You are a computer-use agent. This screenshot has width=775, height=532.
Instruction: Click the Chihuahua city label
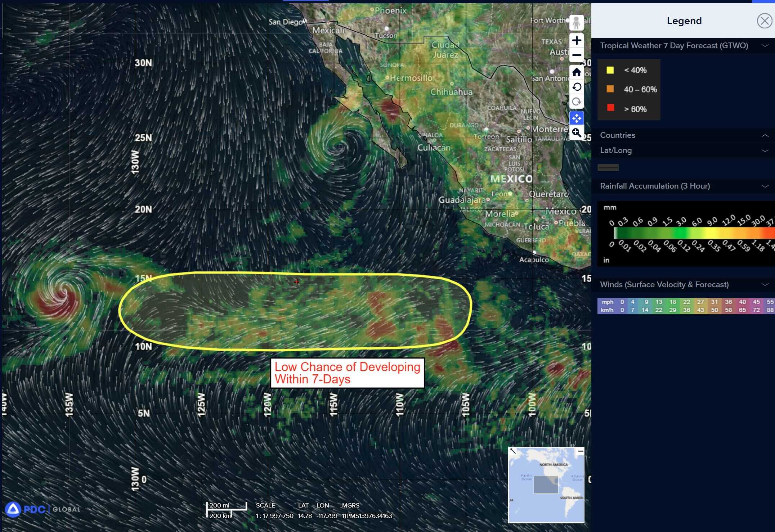pos(452,92)
